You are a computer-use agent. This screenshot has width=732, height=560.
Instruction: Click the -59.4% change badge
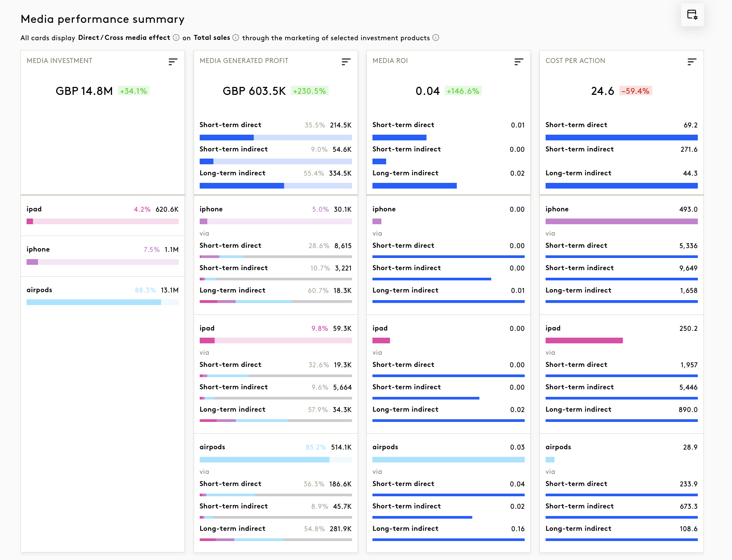coord(635,91)
